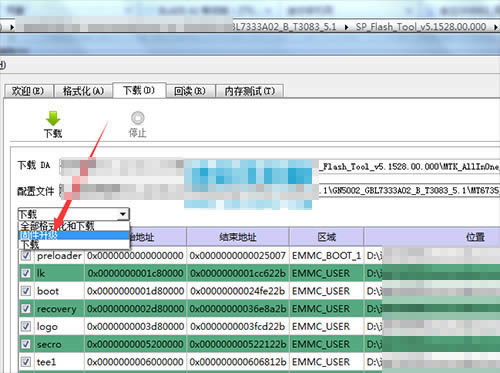Disable the logo partition checkbox

point(26,326)
